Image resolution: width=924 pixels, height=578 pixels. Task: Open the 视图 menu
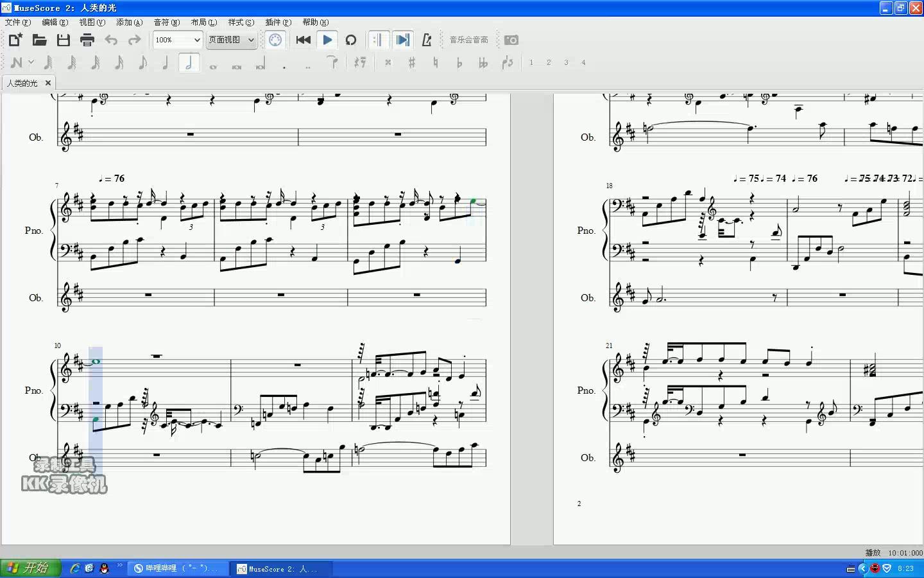[92, 22]
